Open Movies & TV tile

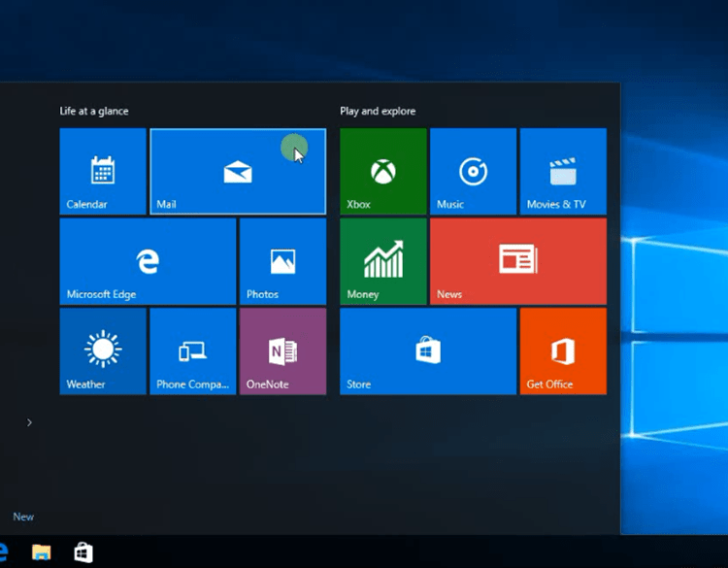point(563,172)
